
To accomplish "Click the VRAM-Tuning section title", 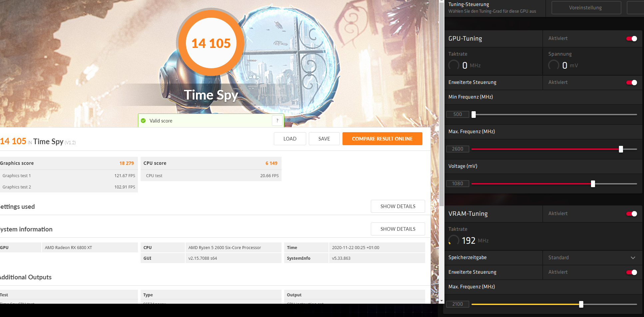I will pyautogui.click(x=468, y=214).
